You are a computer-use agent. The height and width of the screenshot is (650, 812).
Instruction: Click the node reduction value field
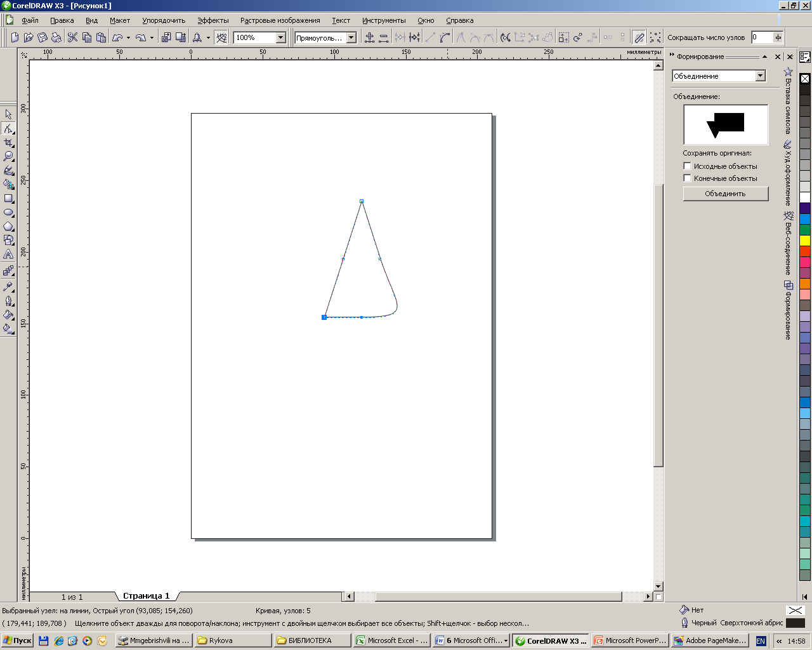[x=762, y=37]
